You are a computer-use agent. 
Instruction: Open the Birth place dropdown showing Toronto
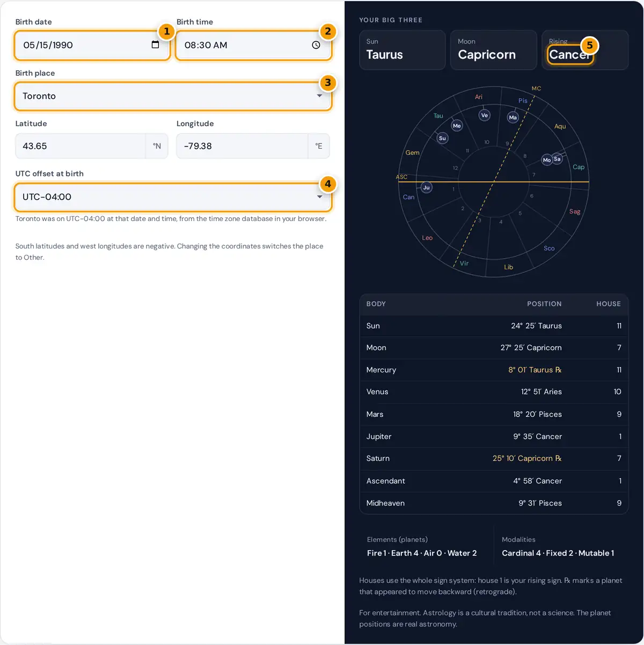click(173, 96)
